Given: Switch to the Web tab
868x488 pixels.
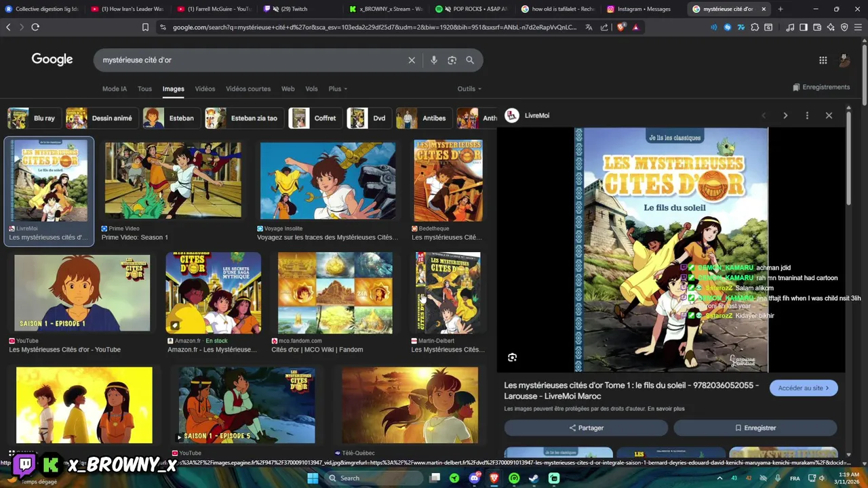Looking at the screenshot, I should pyautogui.click(x=288, y=89).
